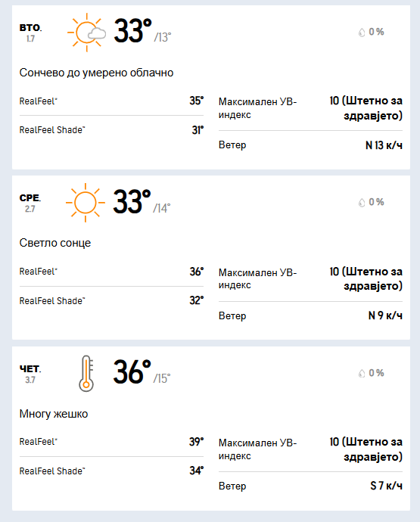Click Thursday's RealFeel 39° value
This screenshot has height=522, width=420.
point(197,442)
